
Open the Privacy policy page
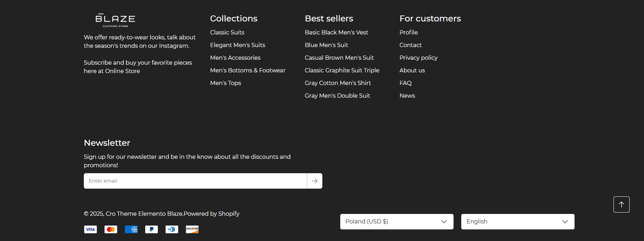pos(418,58)
